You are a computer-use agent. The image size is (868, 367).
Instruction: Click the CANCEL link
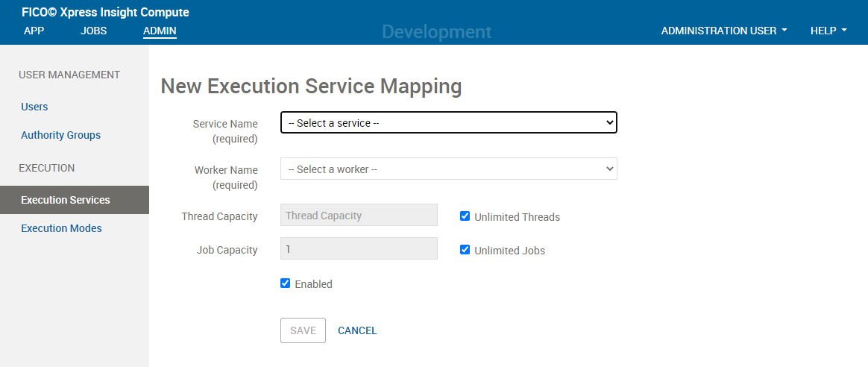pyautogui.click(x=357, y=330)
